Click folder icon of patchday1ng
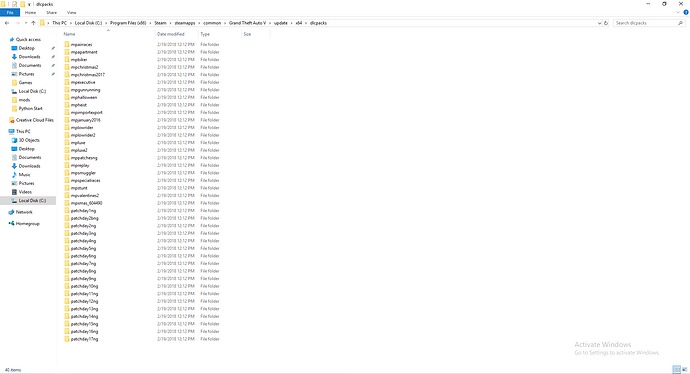This screenshot has height=374, width=690. click(67, 210)
